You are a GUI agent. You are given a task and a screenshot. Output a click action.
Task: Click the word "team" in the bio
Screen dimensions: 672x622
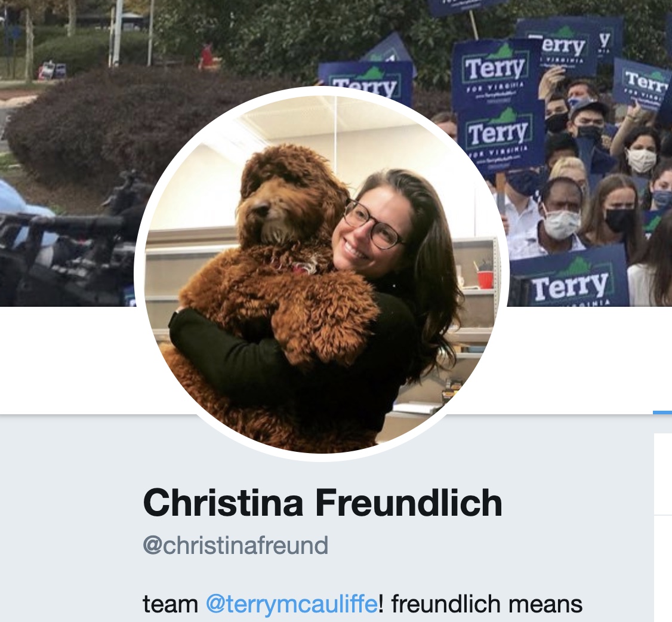(x=170, y=604)
